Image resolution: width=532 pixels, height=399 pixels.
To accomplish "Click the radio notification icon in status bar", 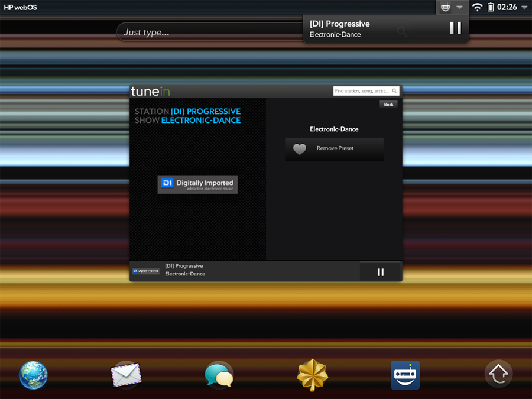I will [445, 7].
